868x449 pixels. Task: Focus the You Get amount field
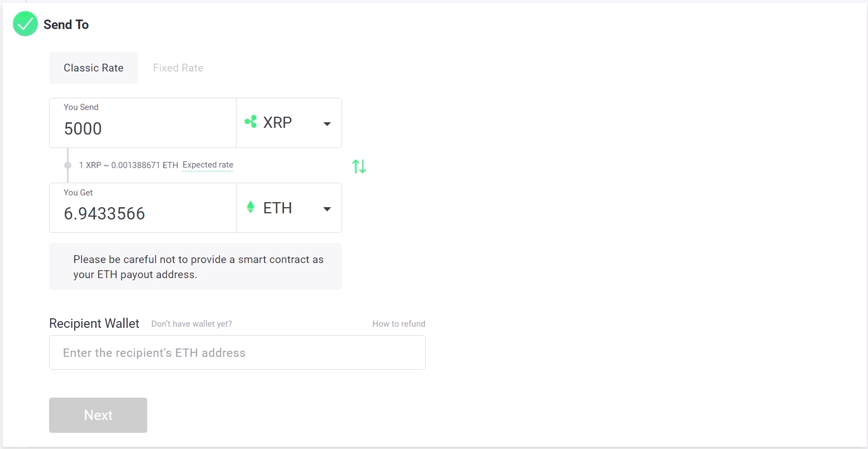point(143,208)
